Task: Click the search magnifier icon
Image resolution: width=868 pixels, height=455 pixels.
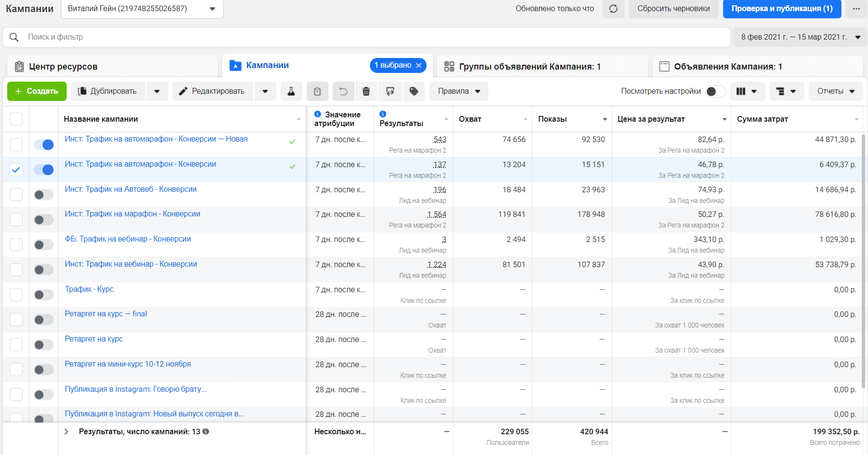Action: click(x=14, y=37)
